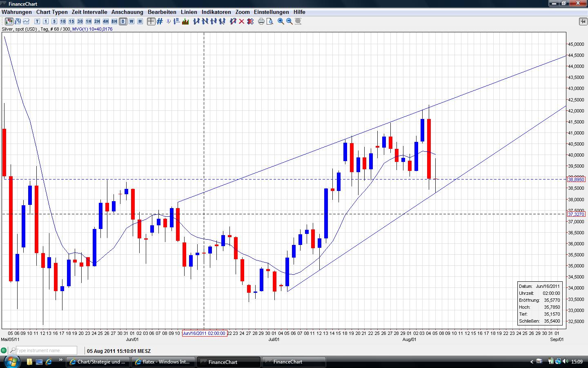This screenshot has width=588, height=368.
Task: Select the first trend line drawing tool
Action: point(196,21)
